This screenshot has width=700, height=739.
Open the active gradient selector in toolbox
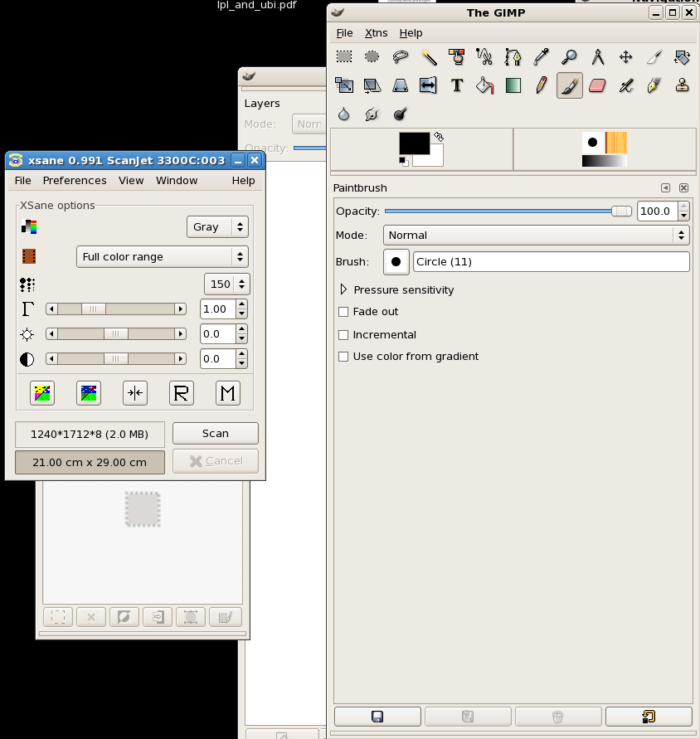[x=605, y=161]
